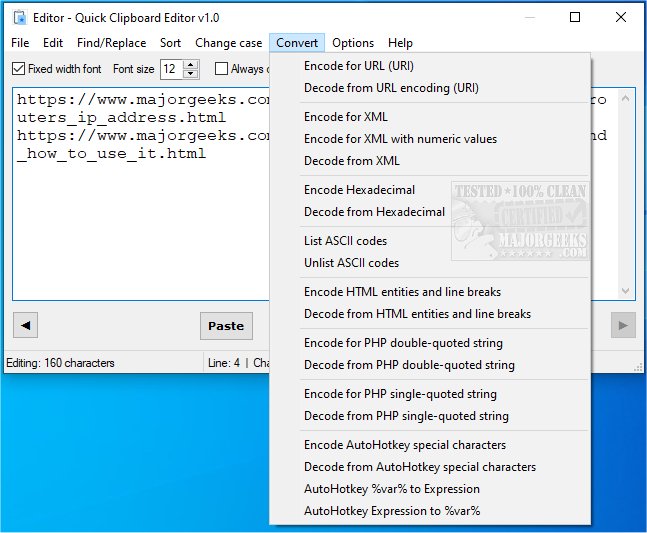The image size is (647, 533).
Task: Choose List ASCII codes
Action: (345, 241)
